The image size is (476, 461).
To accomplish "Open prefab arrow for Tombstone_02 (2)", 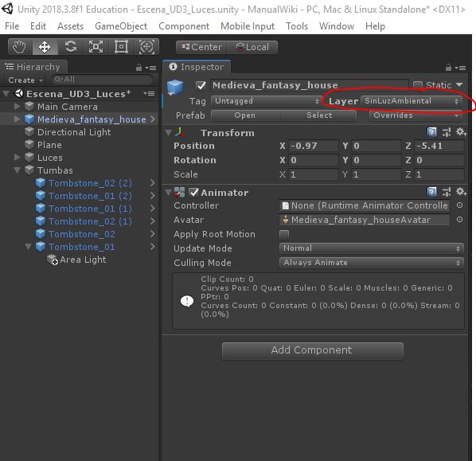I will [x=152, y=183].
